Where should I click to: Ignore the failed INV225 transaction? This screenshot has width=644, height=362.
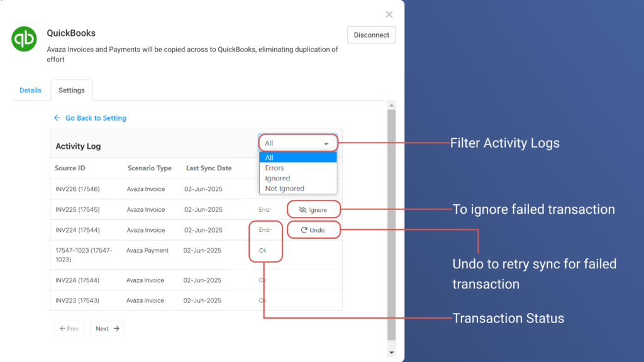coord(313,210)
